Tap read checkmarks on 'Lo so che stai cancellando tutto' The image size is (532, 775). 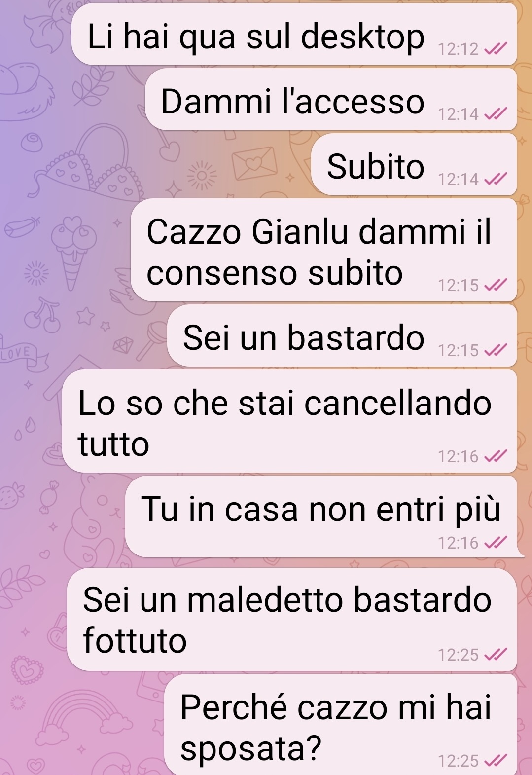coord(496,456)
